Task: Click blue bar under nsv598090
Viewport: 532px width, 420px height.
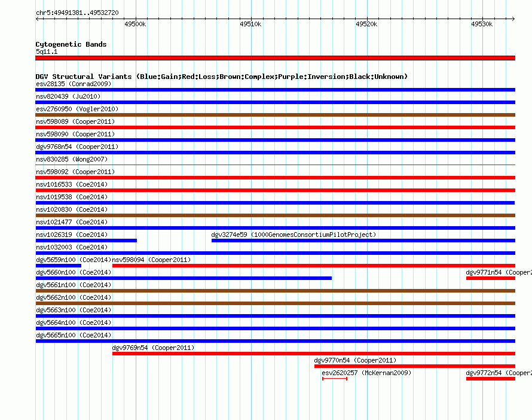Action: [275, 140]
